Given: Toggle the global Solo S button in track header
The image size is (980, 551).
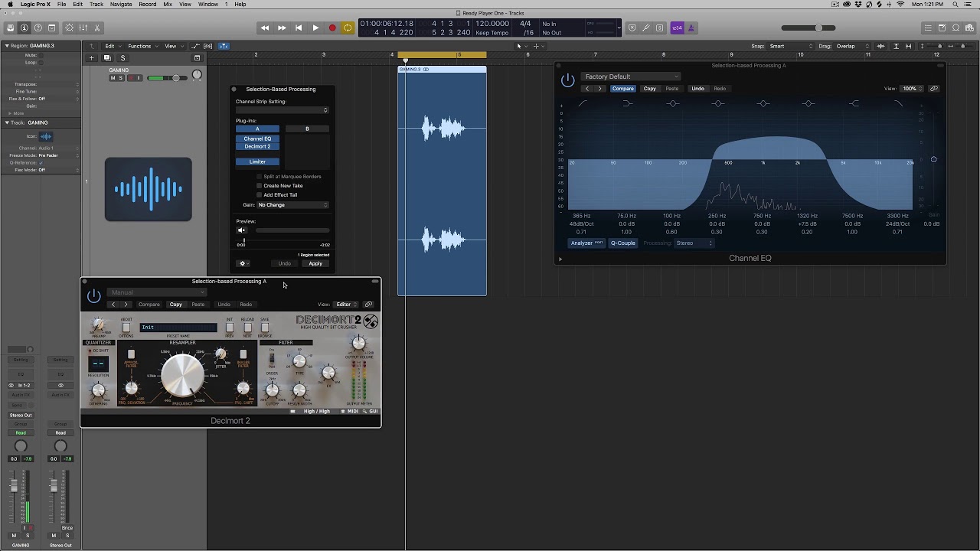Looking at the screenshot, I should (x=122, y=58).
